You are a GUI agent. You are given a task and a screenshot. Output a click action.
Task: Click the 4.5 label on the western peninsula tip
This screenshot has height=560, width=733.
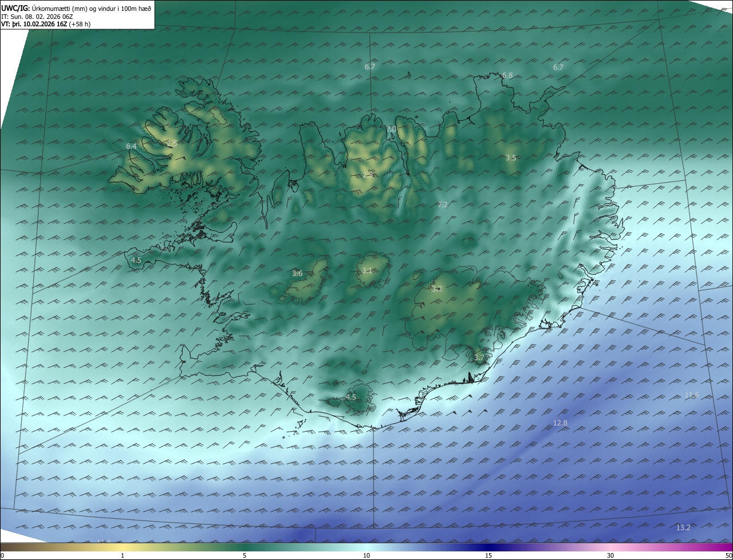[136, 260]
